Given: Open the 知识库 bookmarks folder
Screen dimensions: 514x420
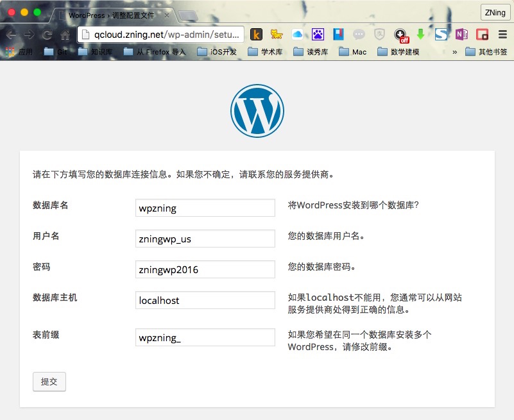Looking at the screenshot, I should (95, 52).
